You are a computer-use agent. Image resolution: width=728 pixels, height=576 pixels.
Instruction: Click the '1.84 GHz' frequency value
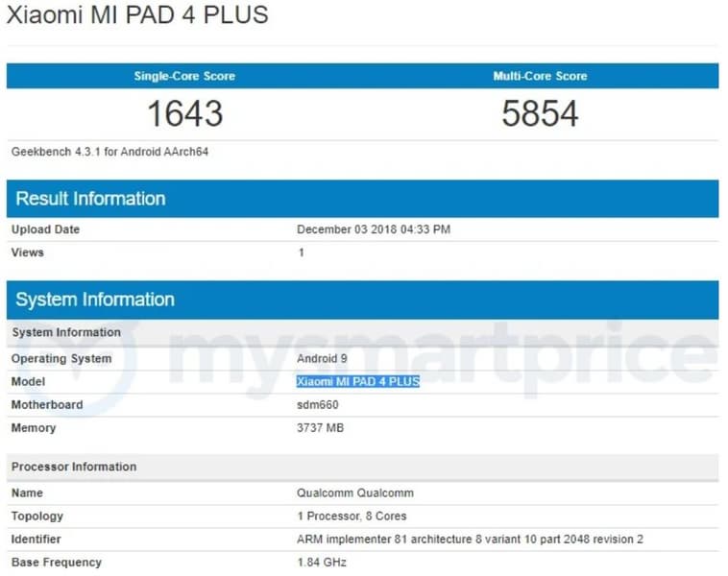pyautogui.click(x=322, y=563)
